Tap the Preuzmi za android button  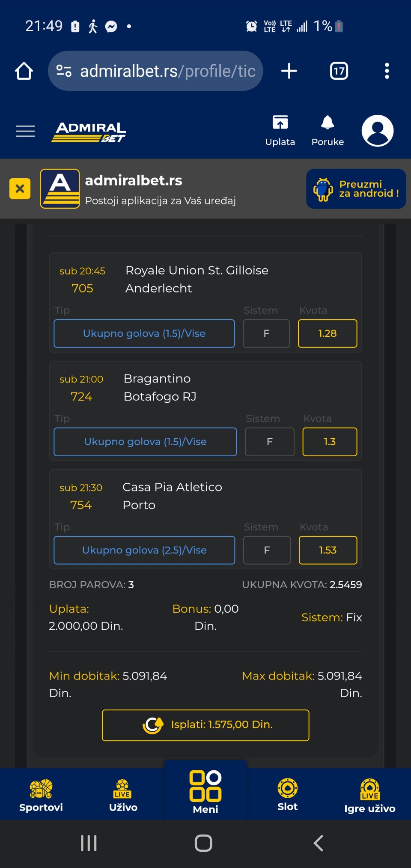(356, 189)
